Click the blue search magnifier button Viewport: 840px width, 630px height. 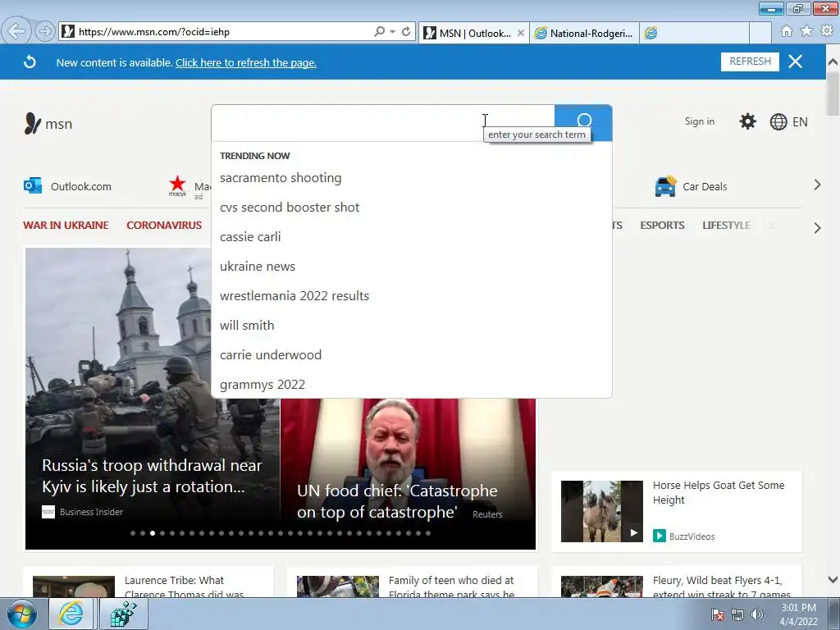point(583,123)
